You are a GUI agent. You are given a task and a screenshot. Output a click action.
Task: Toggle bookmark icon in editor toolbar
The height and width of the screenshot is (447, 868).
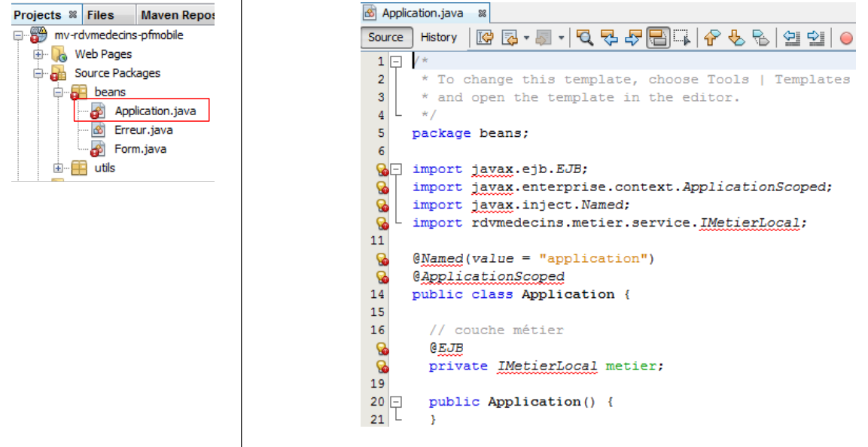click(x=761, y=38)
